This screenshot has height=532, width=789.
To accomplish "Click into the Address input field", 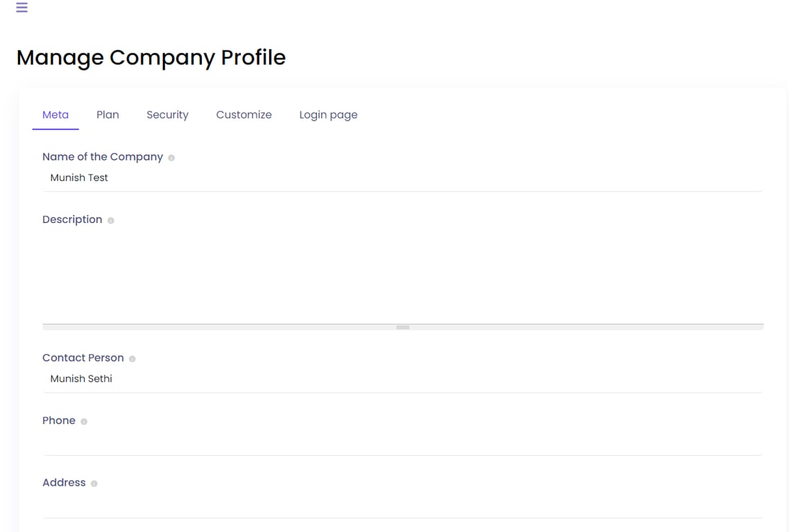I will click(x=402, y=504).
